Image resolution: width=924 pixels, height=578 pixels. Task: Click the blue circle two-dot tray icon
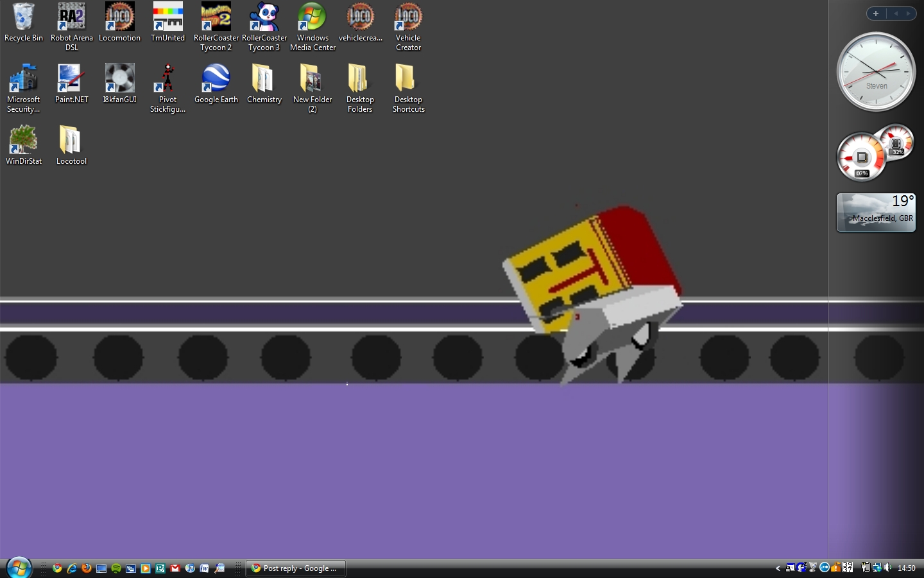[825, 568]
